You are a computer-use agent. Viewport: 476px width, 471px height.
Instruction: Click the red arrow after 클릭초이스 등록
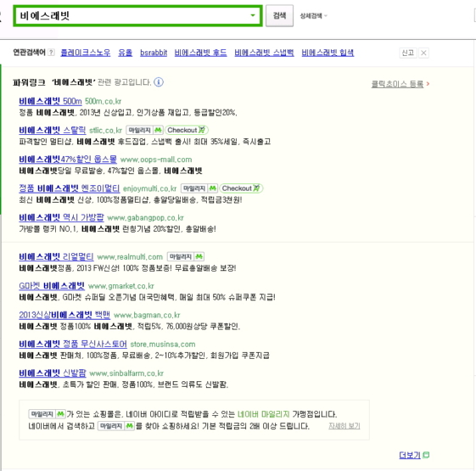pos(428,83)
